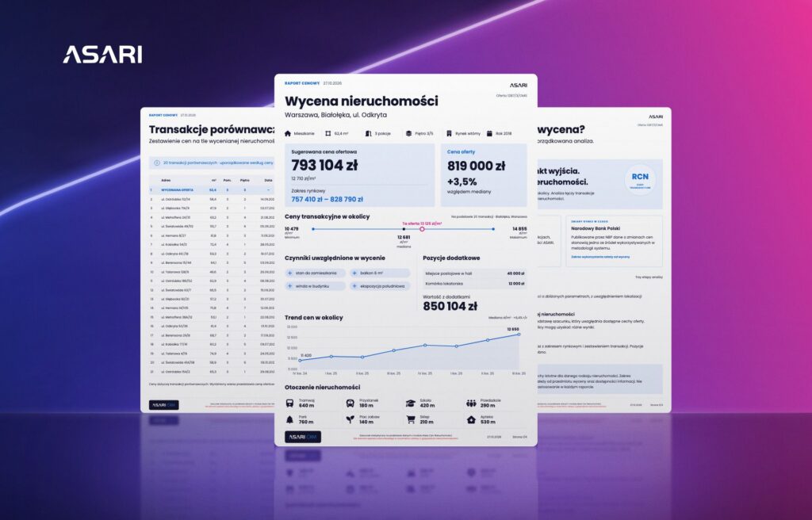Click the info icon in the transactions banner

coord(157,162)
